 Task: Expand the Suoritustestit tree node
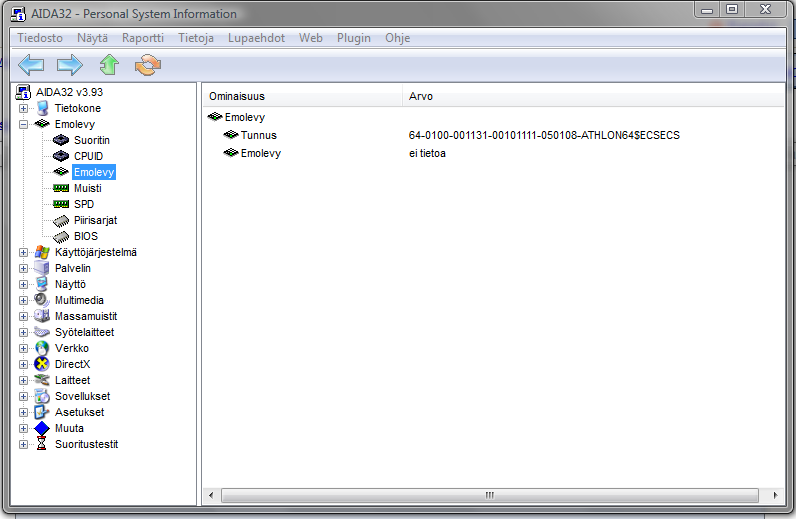pos(23,444)
